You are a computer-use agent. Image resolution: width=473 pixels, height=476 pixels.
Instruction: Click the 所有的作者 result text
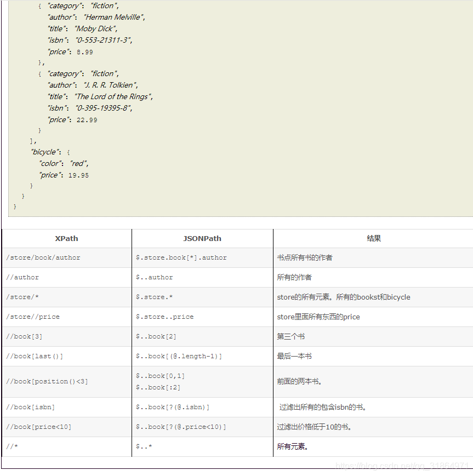[294, 278]
